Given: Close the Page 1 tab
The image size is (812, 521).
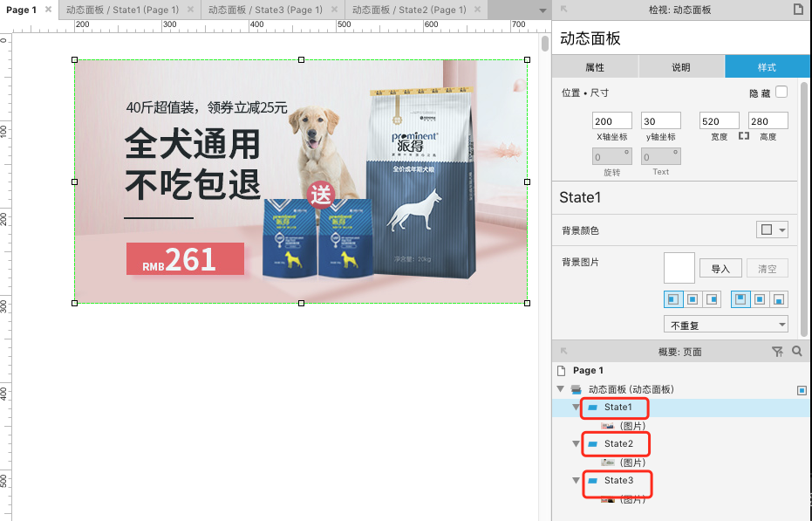Looking at the screenshot, I should pyautogui.click(x=48, y=10).
